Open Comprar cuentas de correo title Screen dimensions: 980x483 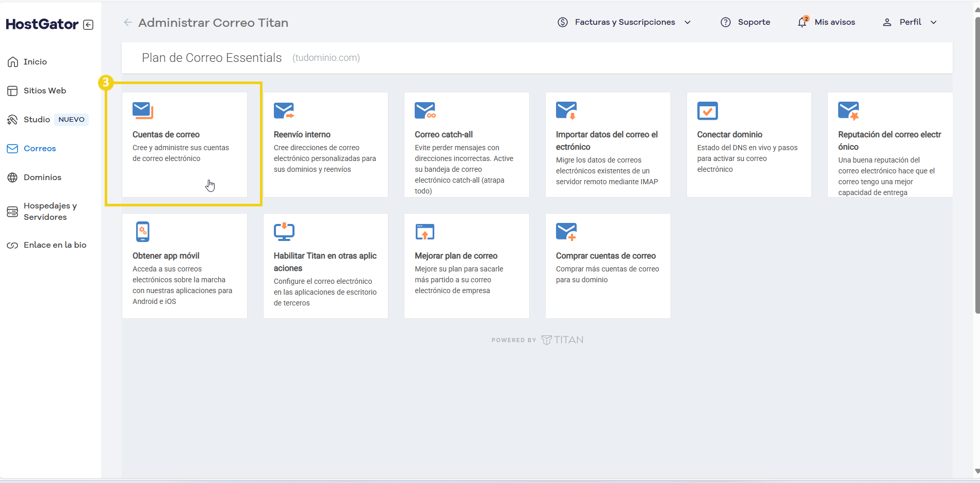point(606,256)
